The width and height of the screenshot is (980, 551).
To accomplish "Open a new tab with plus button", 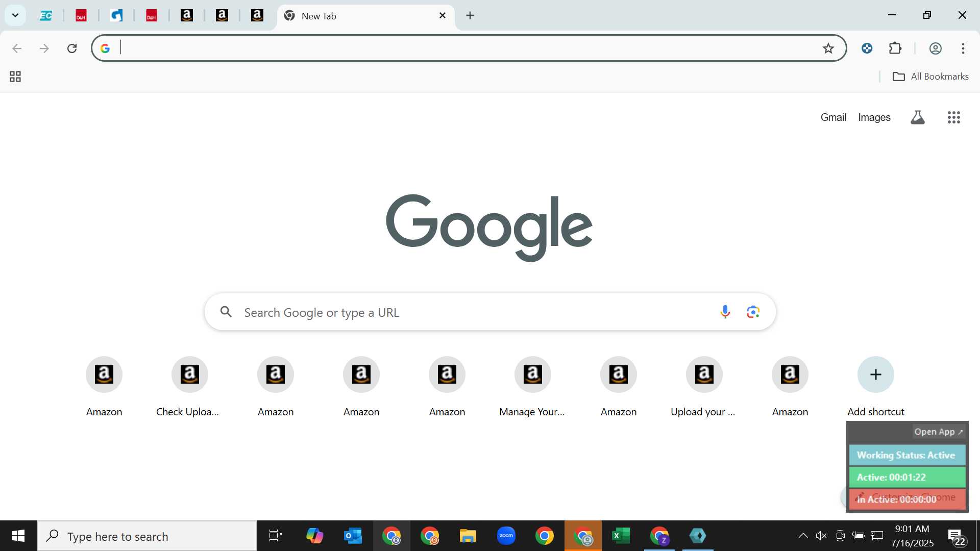I will click(x=470, y=16).
